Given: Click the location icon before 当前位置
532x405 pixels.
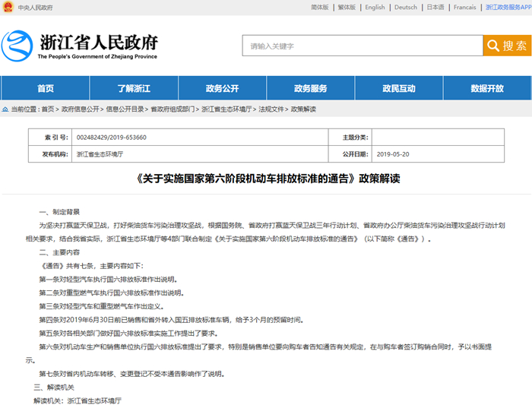Looking at the screenshot, I should tap(5, 109).
